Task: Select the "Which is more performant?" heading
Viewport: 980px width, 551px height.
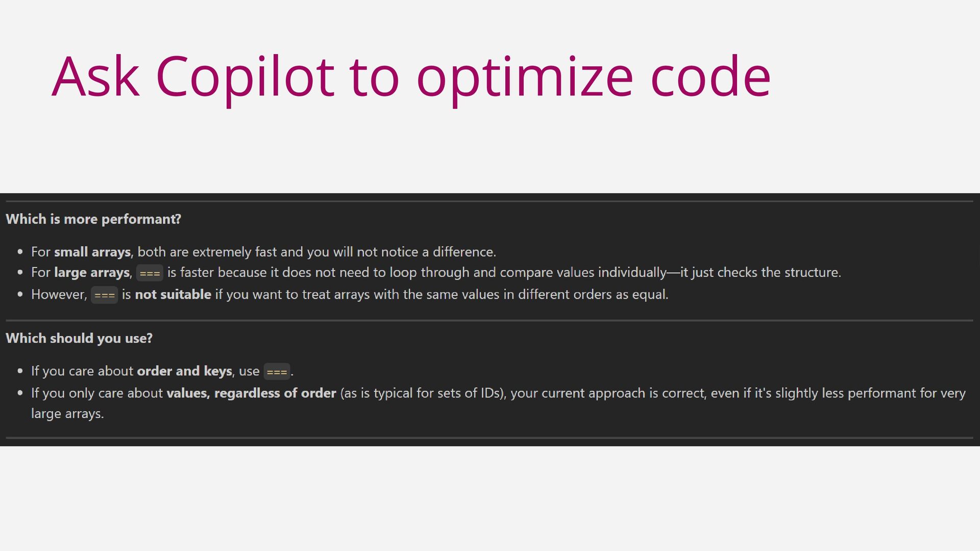Action: 93,219
